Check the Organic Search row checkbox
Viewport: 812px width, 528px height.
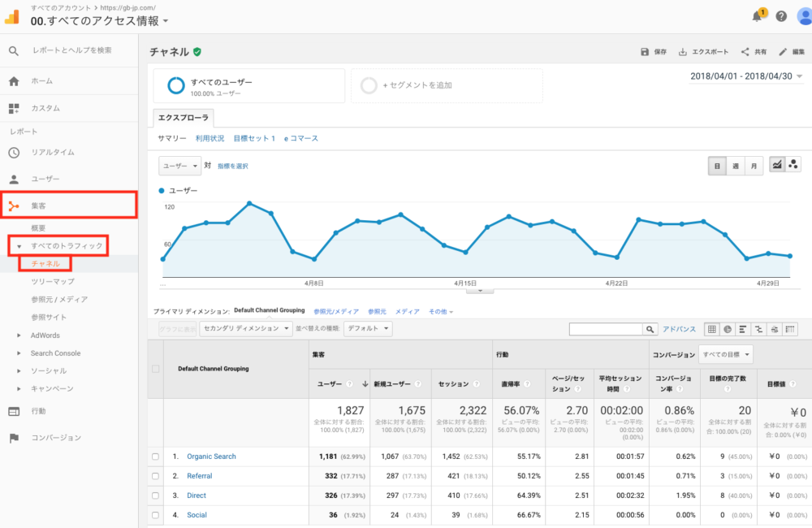156,457
